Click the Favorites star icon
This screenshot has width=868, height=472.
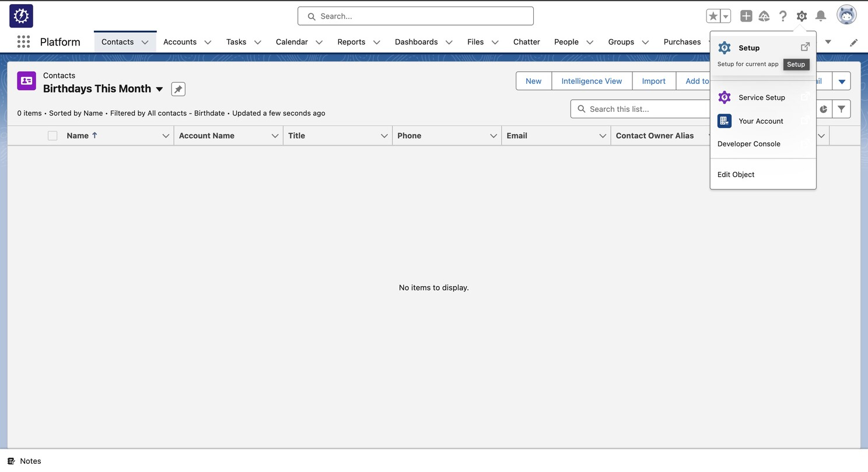(713, 16)
